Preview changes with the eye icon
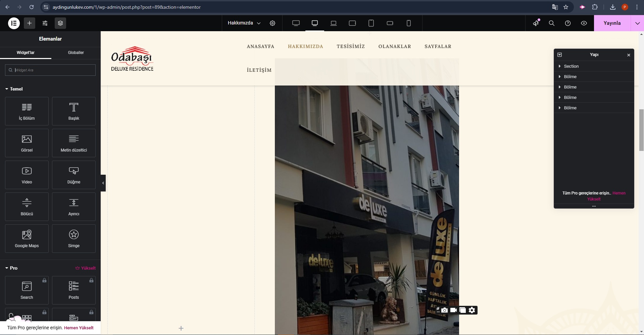Viewport: 644px width, 335px height. (x=584, y=23)
